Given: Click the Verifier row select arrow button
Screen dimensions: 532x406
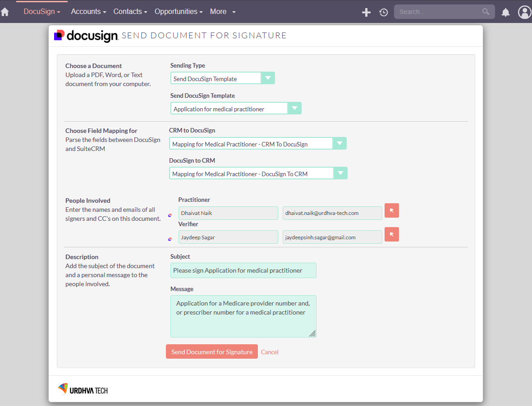Looking at the screenshot, I should (391, 234).
